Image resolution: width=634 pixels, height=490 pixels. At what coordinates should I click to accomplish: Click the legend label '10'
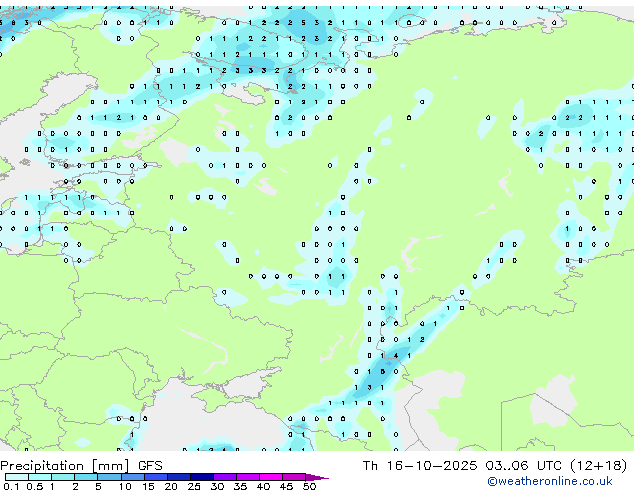tap(125, 486)
